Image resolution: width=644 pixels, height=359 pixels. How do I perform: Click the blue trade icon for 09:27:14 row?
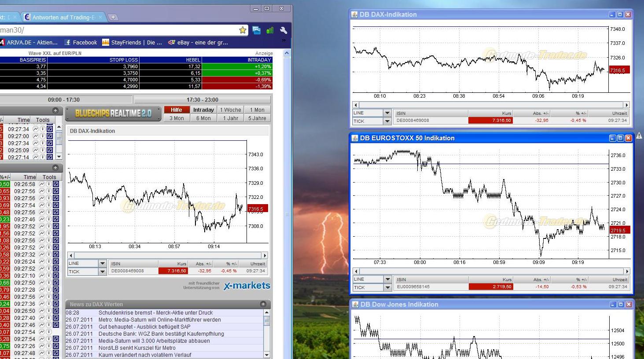50,157
